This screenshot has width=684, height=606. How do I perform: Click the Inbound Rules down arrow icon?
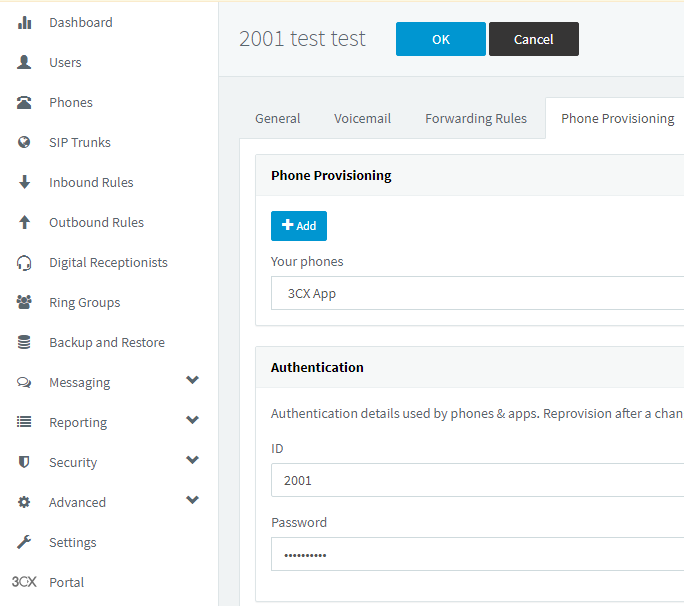tap(24, 182)
